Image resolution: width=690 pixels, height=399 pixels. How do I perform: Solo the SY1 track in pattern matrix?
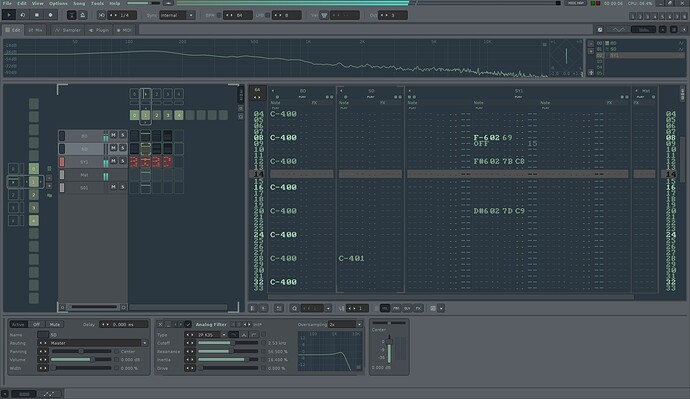[123, 161]
